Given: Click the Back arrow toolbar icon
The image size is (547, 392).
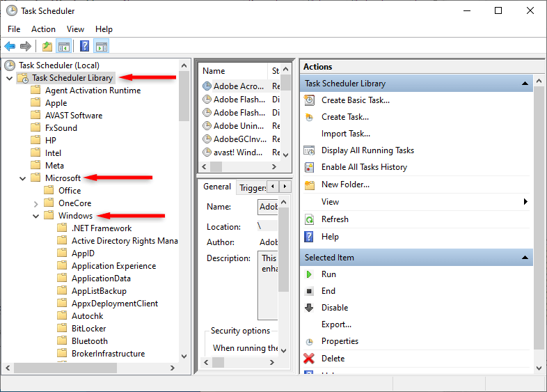Looking at the screenshot, I should click(x=10, y=46).
